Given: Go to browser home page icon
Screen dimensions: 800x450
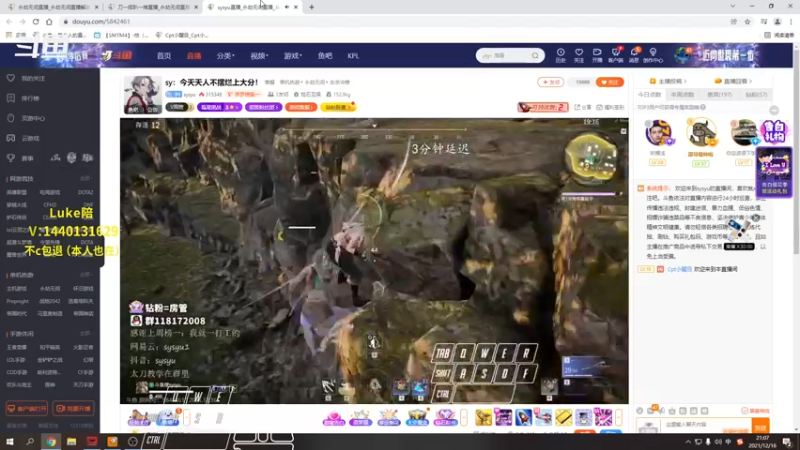Looking at the screenshot, I should [x=49, y=21].
